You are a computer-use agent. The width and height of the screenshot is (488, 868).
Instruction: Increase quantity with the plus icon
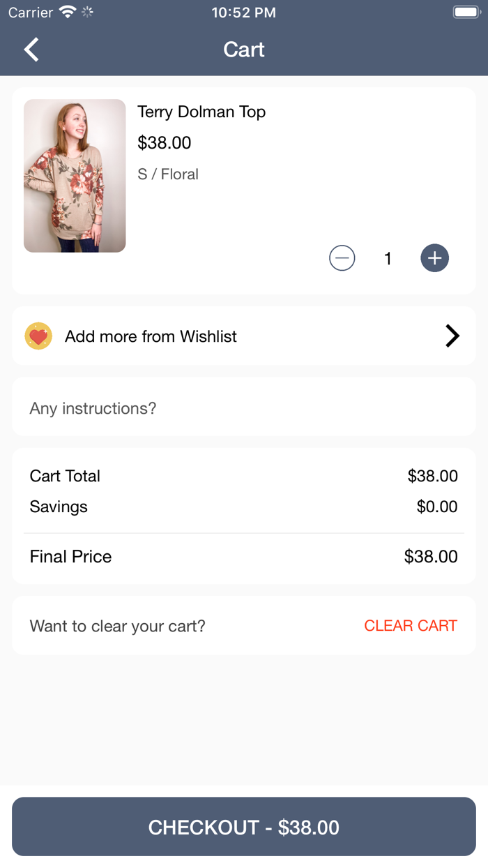pos(434,258)
